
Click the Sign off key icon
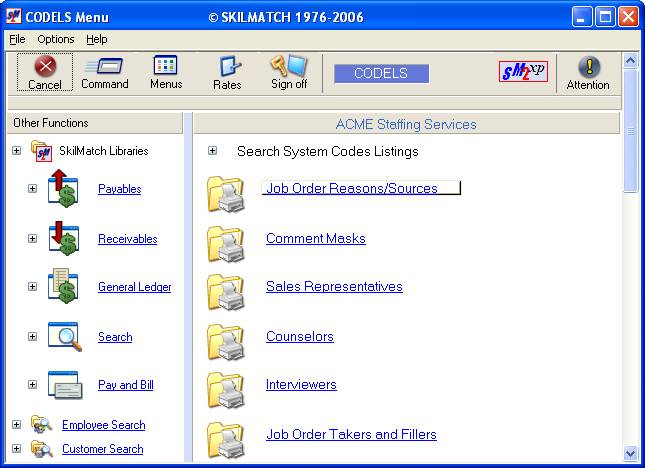click(x=289, y=65)
